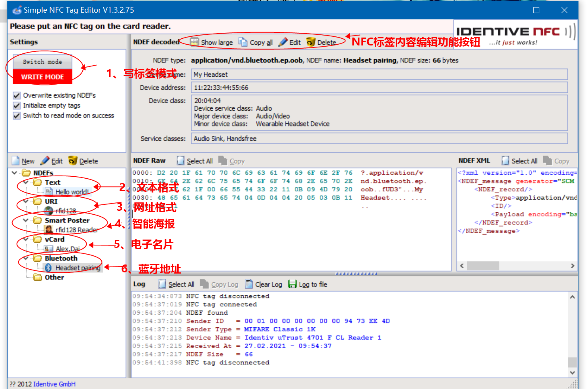Select the Hello world! text entry

pos(72,192)
